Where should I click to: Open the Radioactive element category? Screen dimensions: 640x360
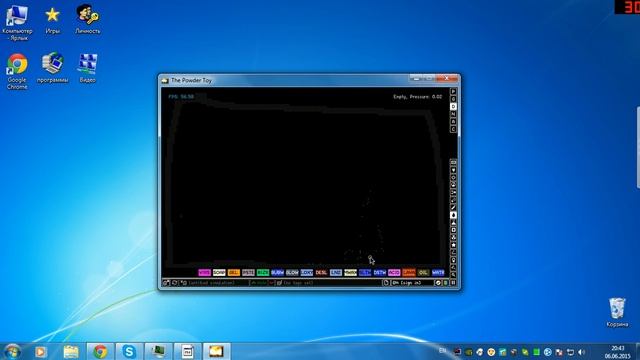[x=453, y=237]
